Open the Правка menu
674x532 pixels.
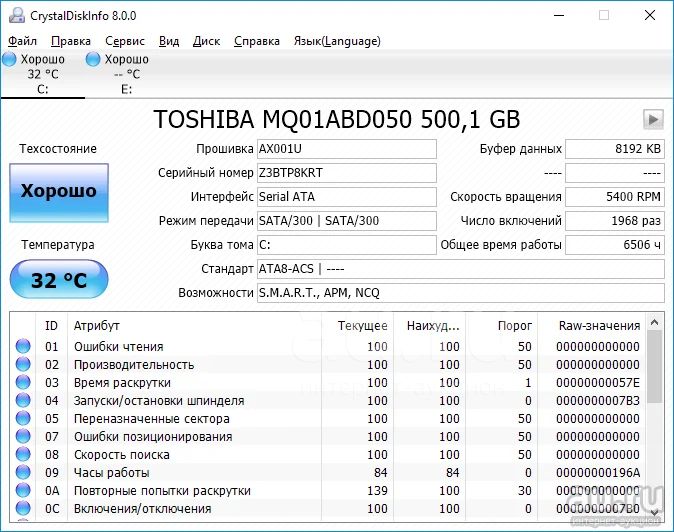click(71, 41)
